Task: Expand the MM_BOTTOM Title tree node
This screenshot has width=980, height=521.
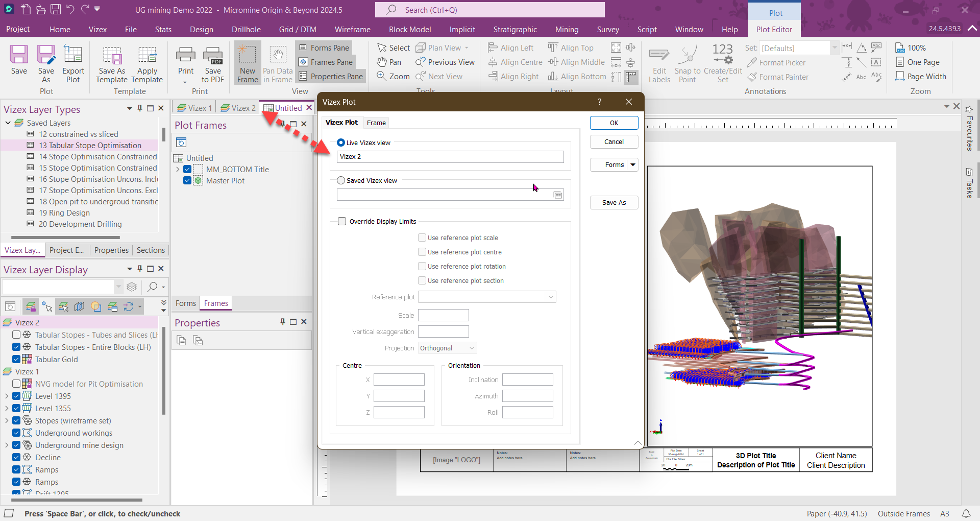Action: (x=178, y=170)
